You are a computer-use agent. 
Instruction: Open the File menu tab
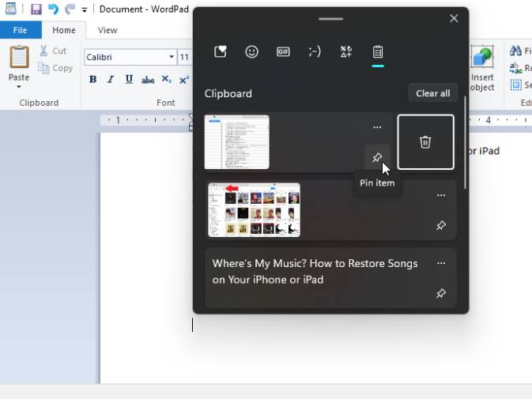pyautogui.click(x=20, y=30)
